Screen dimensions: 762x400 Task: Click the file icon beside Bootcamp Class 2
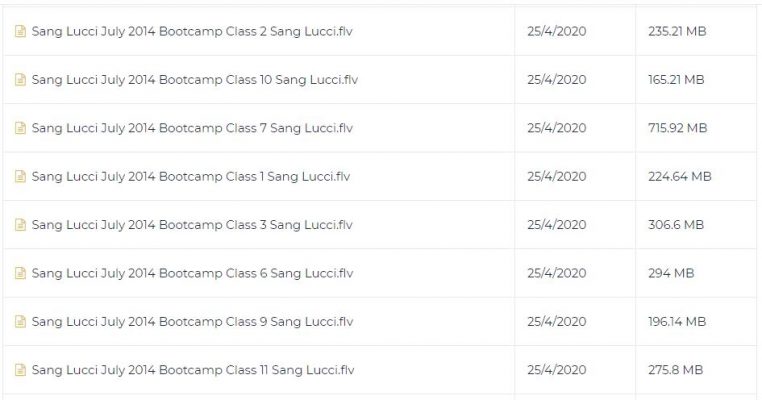[20, 31]
